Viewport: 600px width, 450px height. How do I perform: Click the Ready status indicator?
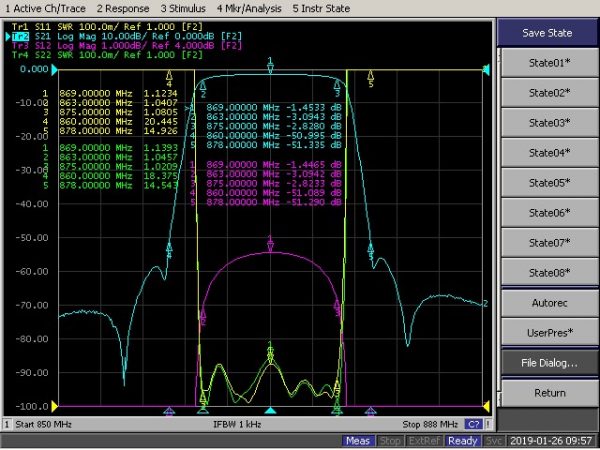click(462, 440)
